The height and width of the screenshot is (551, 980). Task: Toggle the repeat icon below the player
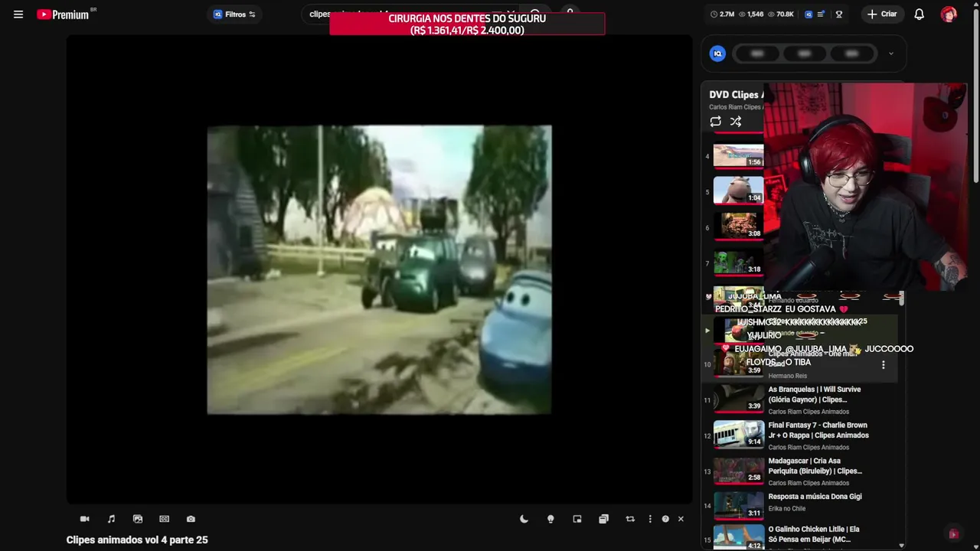[x=630, y=519]
